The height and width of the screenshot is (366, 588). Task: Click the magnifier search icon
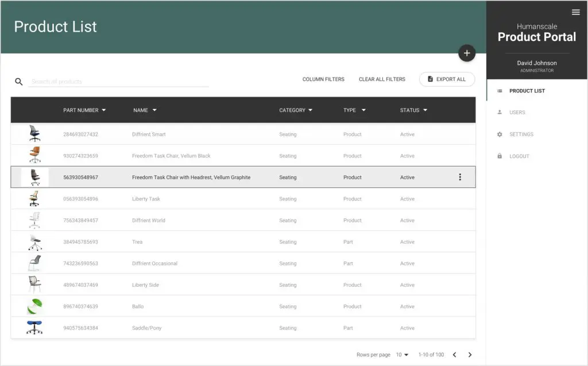(19, 82)
